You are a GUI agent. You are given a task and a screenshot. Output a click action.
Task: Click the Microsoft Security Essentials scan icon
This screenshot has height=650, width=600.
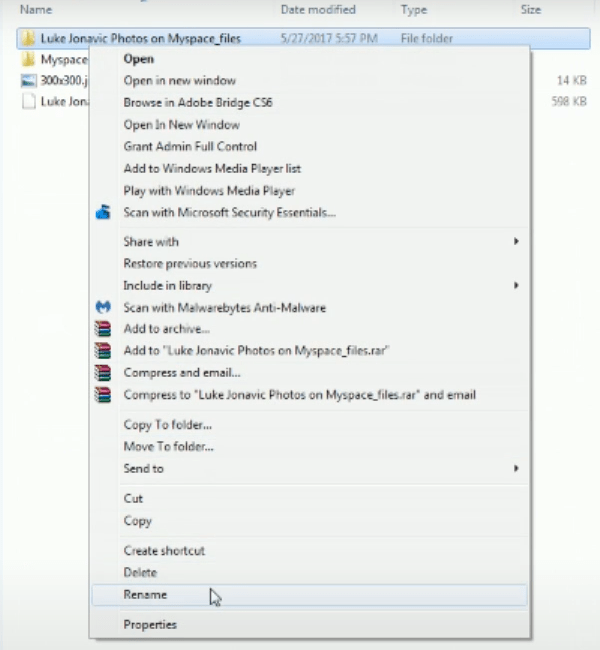point(102,212)
